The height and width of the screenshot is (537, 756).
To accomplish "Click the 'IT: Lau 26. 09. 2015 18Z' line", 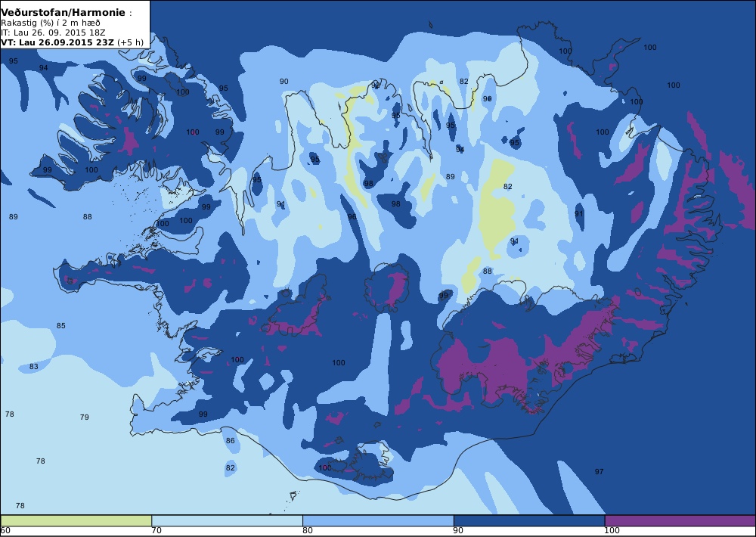I will [x=53, y=33].
